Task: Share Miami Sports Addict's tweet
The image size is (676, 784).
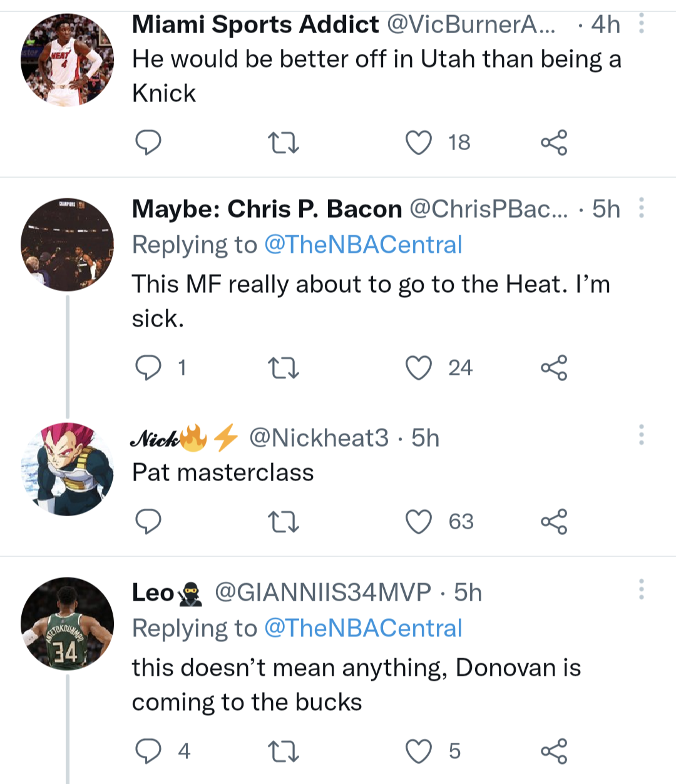Action: click(554, 143)
